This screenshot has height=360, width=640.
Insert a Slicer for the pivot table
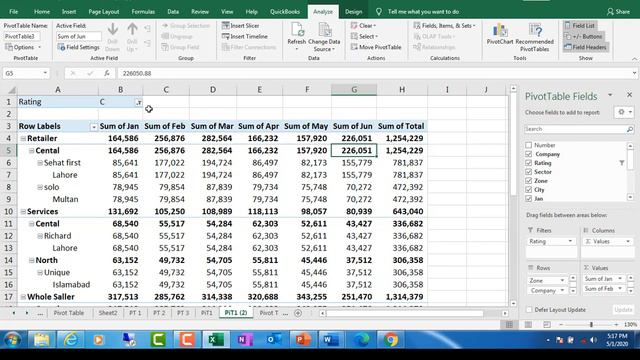click(x=240, y=25)
